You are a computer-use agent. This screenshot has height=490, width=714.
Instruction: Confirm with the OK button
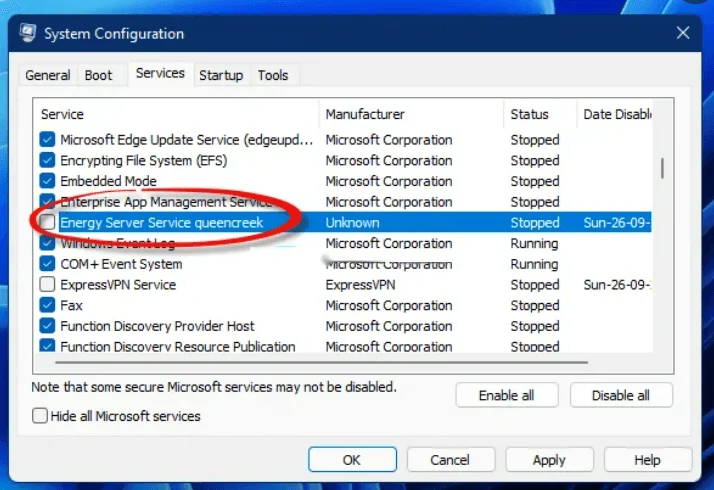(352, 460)
